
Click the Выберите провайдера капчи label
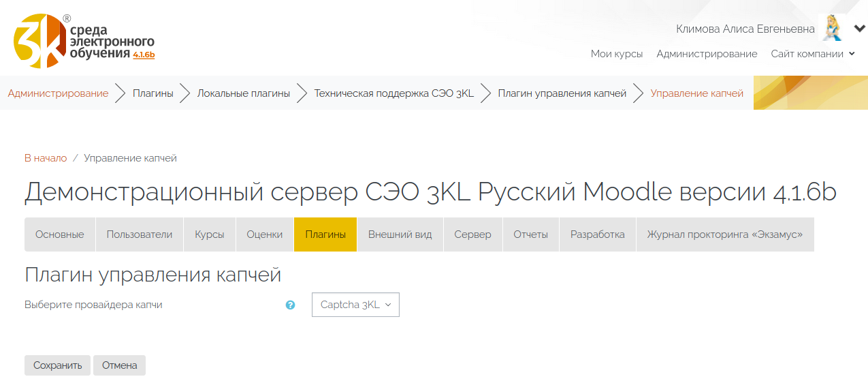pos(93,305)
